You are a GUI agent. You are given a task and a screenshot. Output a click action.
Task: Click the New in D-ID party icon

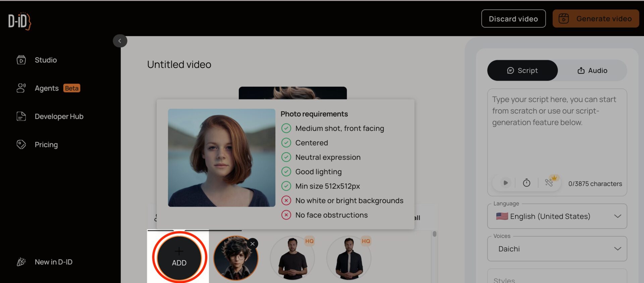click(x=21, y=262)
